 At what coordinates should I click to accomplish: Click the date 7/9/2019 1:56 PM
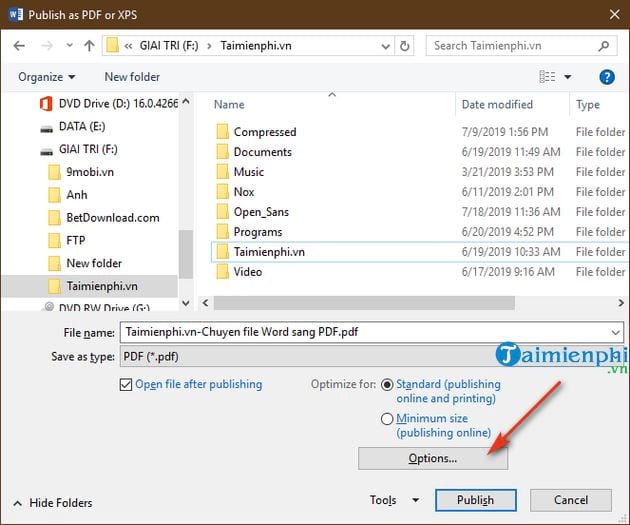505,132
